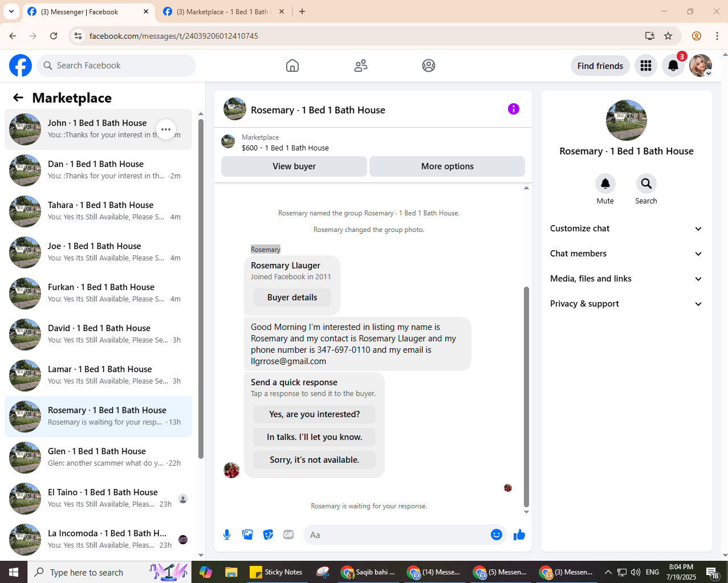Viewport: 728px width, 583px height.
Task: Open options menu for John's conversation
Action: tap(166, 129)
